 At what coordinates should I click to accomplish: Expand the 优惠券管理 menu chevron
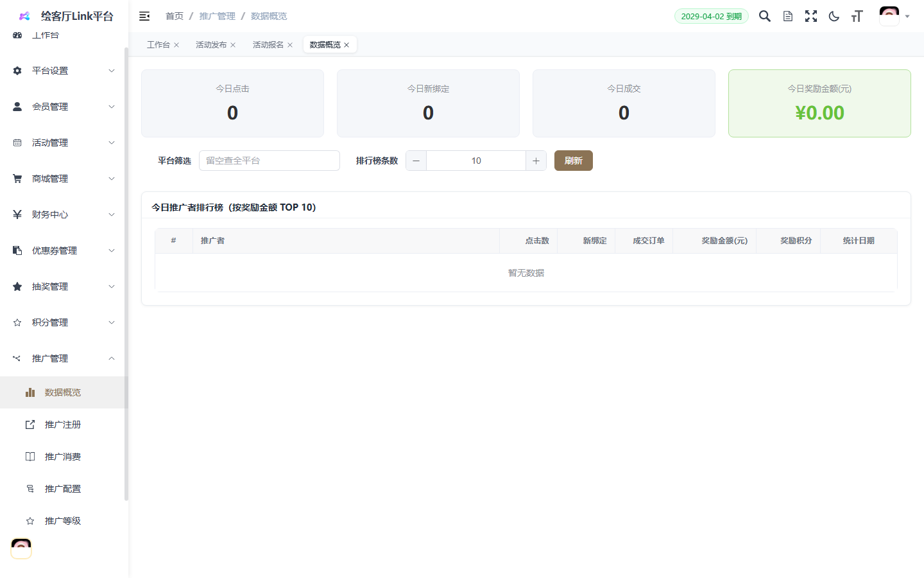click(112, 250)
